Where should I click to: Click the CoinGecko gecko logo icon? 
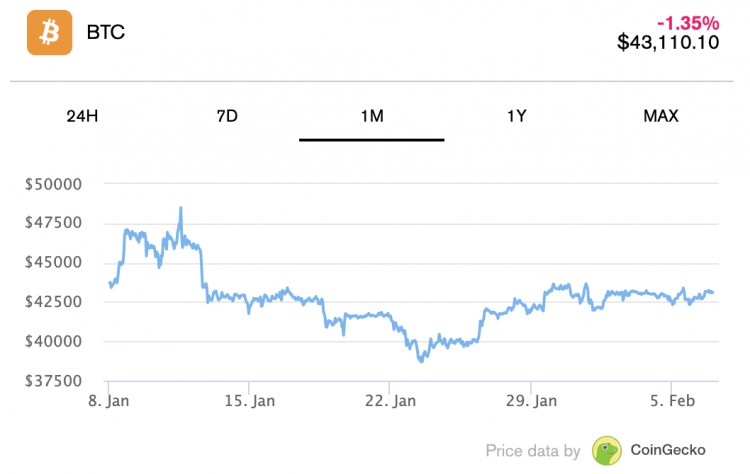point(607,451)
